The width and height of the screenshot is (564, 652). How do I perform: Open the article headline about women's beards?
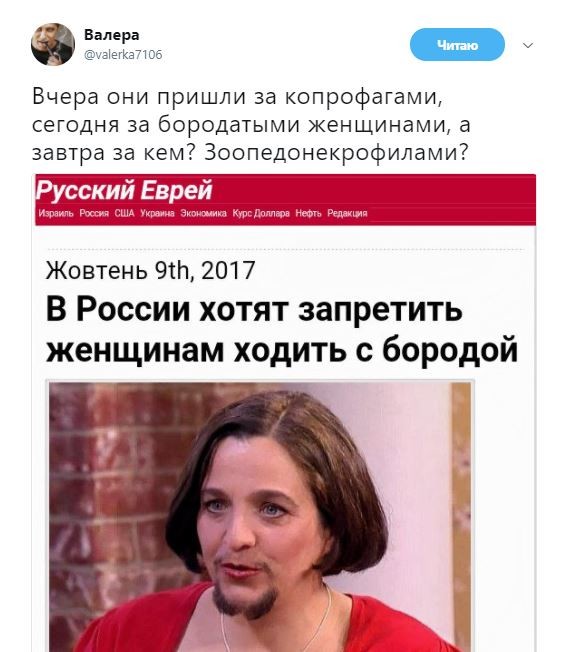(282, 329)
